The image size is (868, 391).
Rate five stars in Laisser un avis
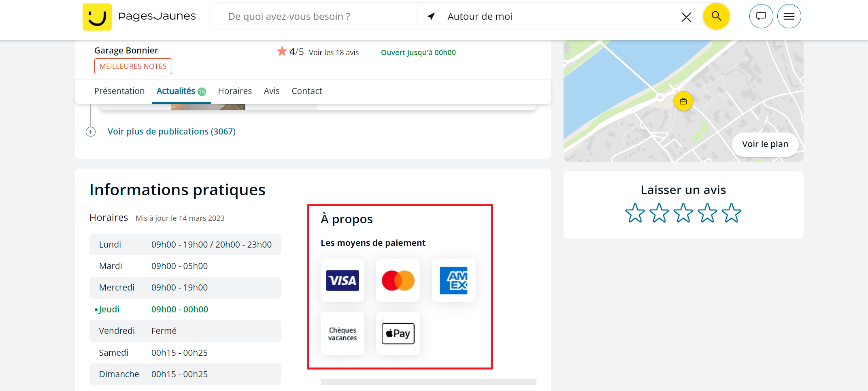731,213
